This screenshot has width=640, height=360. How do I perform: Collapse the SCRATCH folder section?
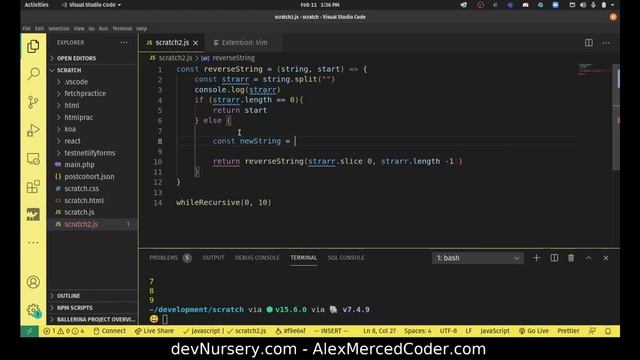[x=92, y=70]
